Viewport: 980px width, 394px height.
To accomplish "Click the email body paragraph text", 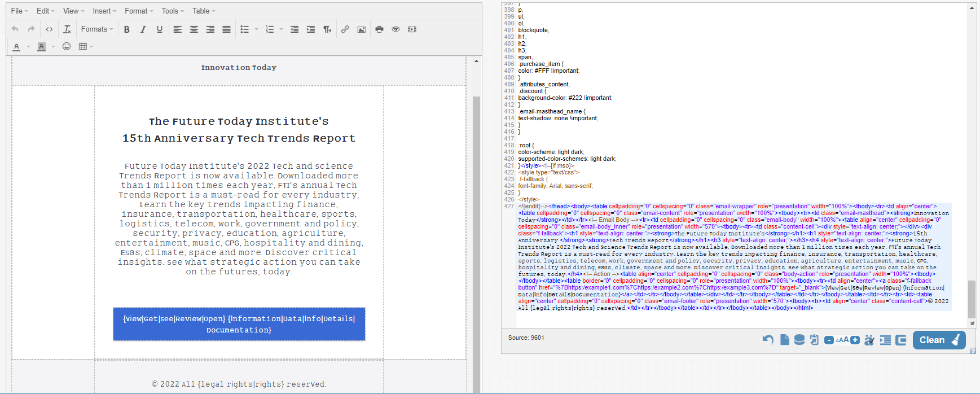I will click(x=239, y=219).
